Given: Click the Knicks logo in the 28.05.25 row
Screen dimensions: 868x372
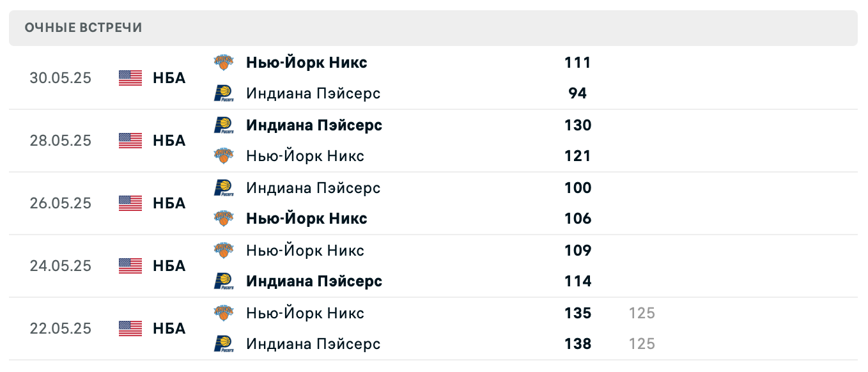Looking at the screenshot, I should tap(224, 155).
